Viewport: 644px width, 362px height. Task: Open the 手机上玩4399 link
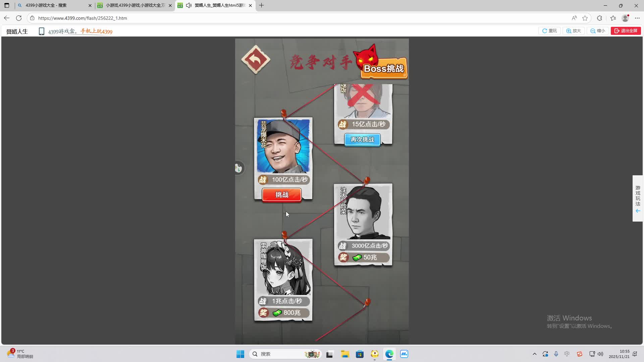point(96,31)
